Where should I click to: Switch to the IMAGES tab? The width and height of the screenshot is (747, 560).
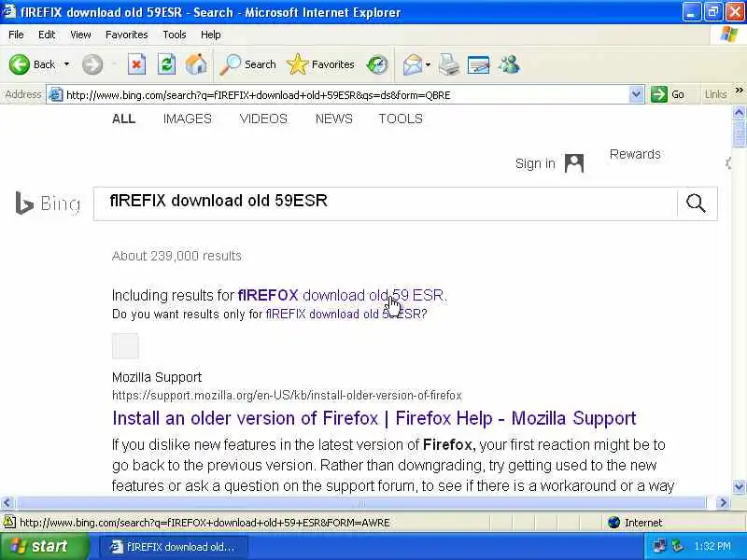click(188, 119)
